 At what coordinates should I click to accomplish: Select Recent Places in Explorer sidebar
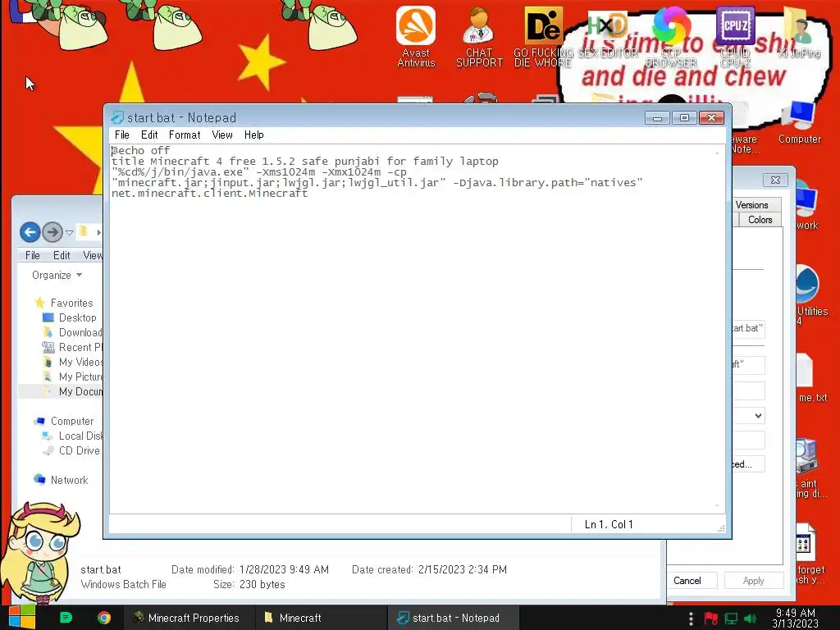72,347
